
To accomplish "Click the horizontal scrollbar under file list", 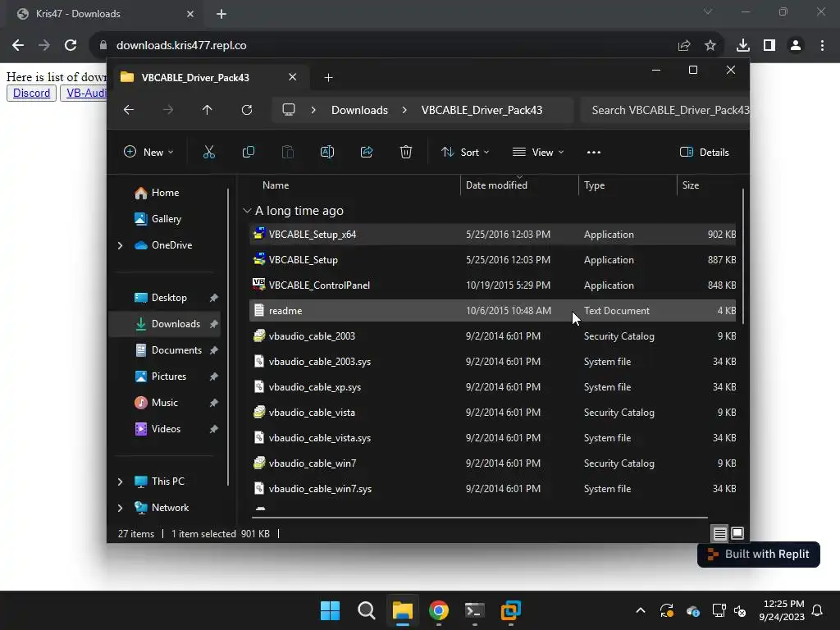I will point(479,518).
